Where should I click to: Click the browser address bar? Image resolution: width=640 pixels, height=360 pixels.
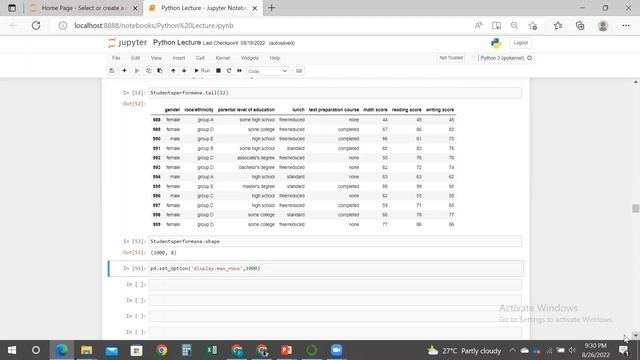click(x=261, y=25)
